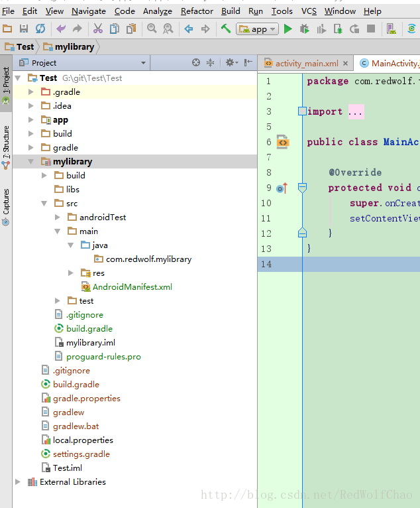Open the app run configuration dropdown
This screenshot has height=508, width=420.
click(257, 29)
